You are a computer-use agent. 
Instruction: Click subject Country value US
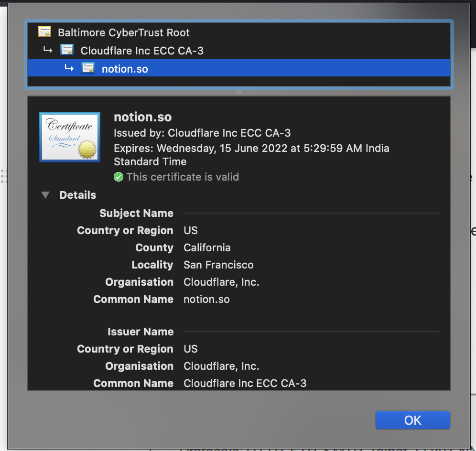coord(191,230)
